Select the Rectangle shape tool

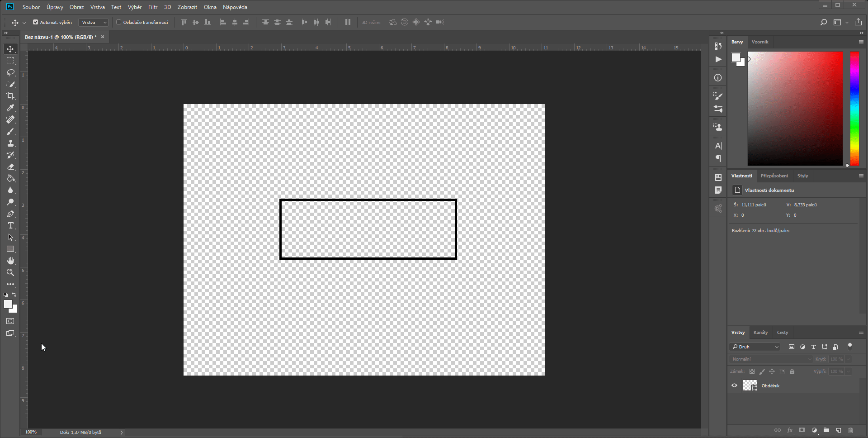(x=10, y=249)
